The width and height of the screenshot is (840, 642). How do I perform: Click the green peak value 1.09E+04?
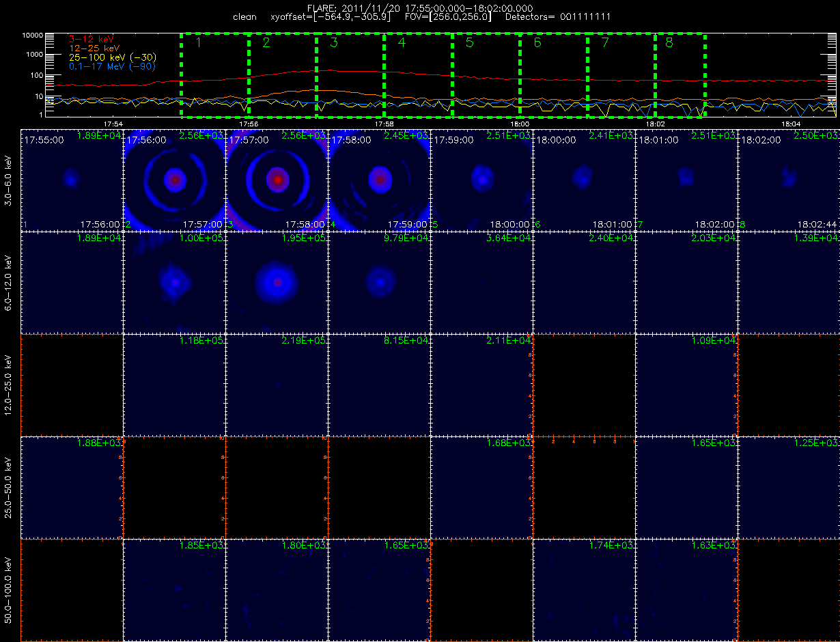point(714,340)
